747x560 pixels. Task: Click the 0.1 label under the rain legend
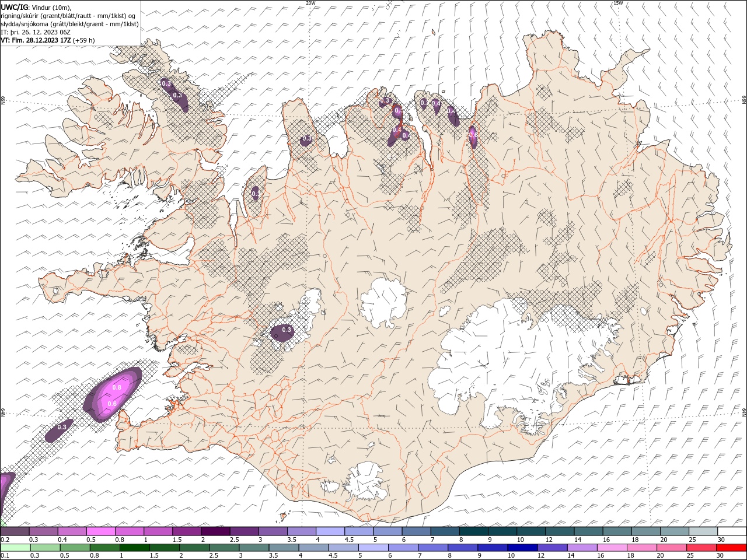(x=5, y=556)
